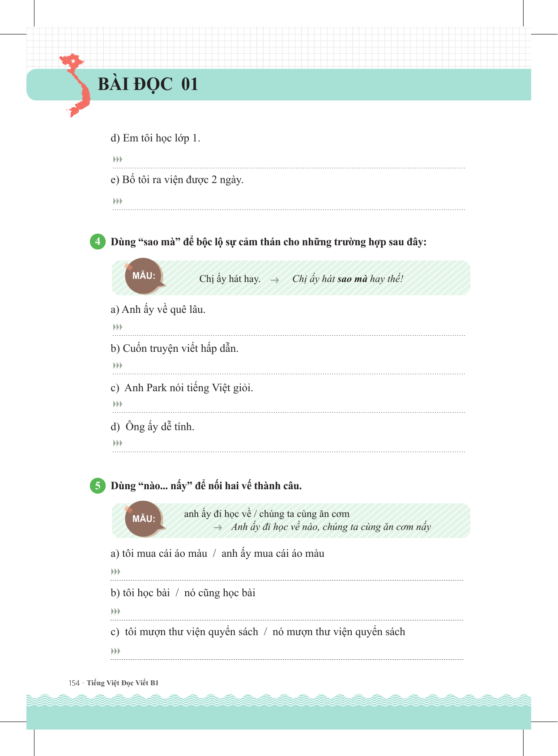The height and width of the screenshot is (756, 558).
Task: Click the "BÀI ĐỌC 01" heading
Action: (148, 85)
